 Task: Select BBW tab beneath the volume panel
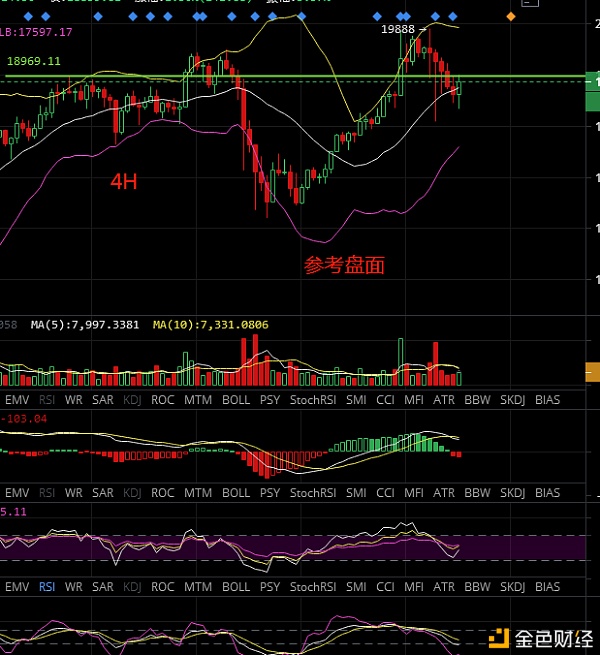tap(477, 400)
